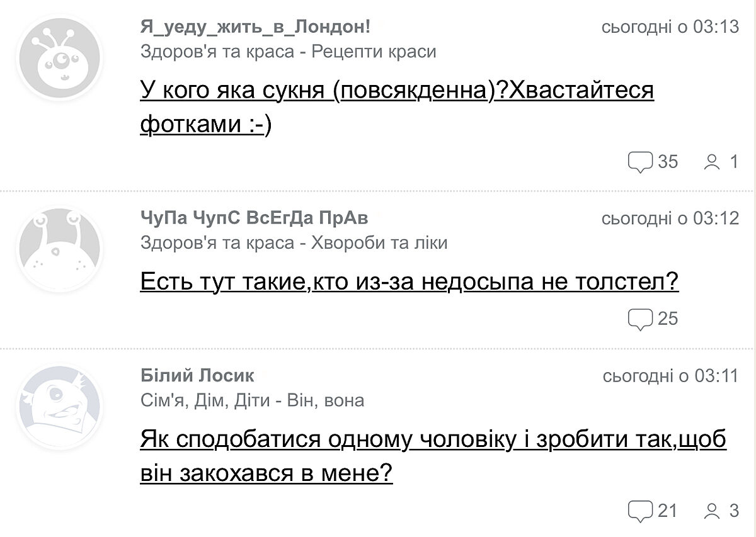Visit the profile of Білий Лосик
756x537 pixels.
coord(197,376)
